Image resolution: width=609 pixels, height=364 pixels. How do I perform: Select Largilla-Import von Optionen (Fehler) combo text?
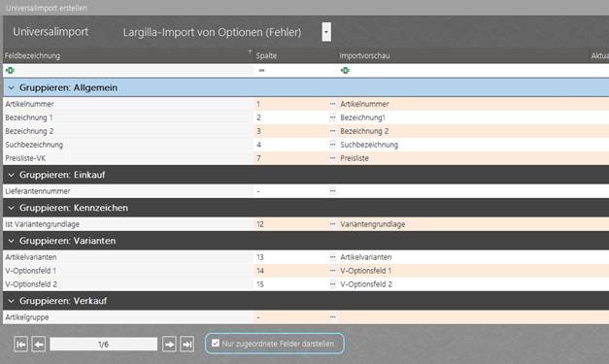pos(212,32)
